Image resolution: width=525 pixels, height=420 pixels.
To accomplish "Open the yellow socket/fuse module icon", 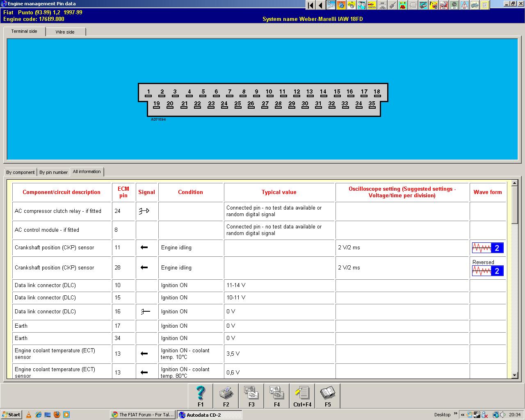I will (x=485, y=5).
